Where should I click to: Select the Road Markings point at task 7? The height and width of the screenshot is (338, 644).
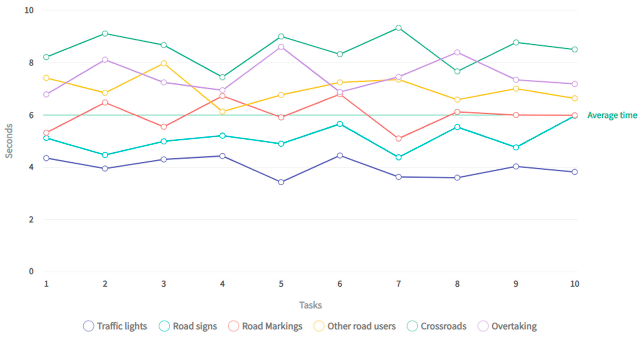(x=399, y=138)
